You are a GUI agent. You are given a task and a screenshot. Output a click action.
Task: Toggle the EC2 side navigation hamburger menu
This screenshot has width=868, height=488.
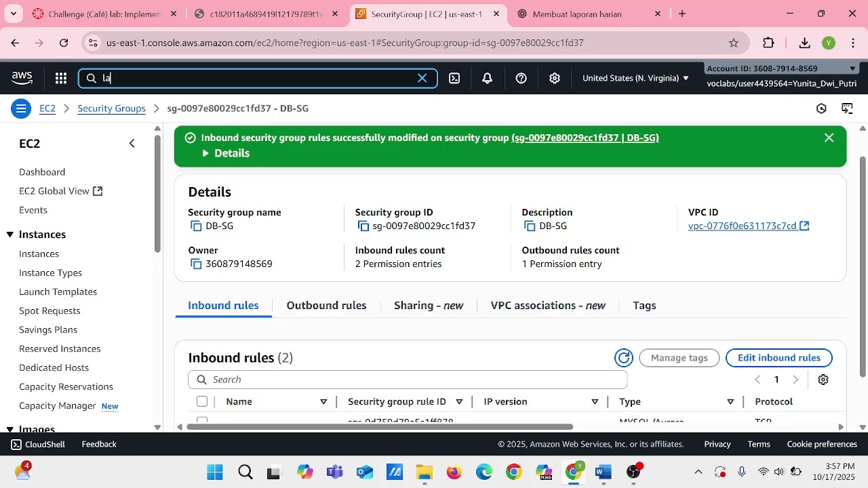pos(21,108)
